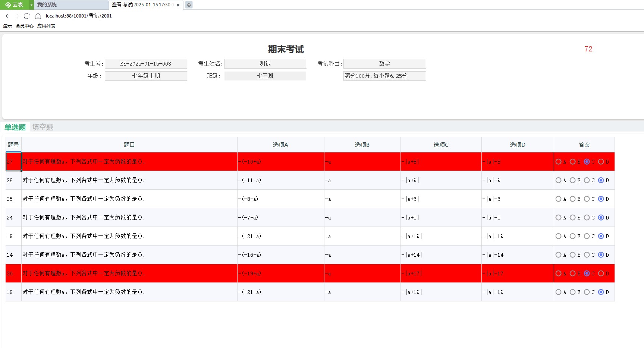Select answer D for question 27

click(x=601, y=162)
